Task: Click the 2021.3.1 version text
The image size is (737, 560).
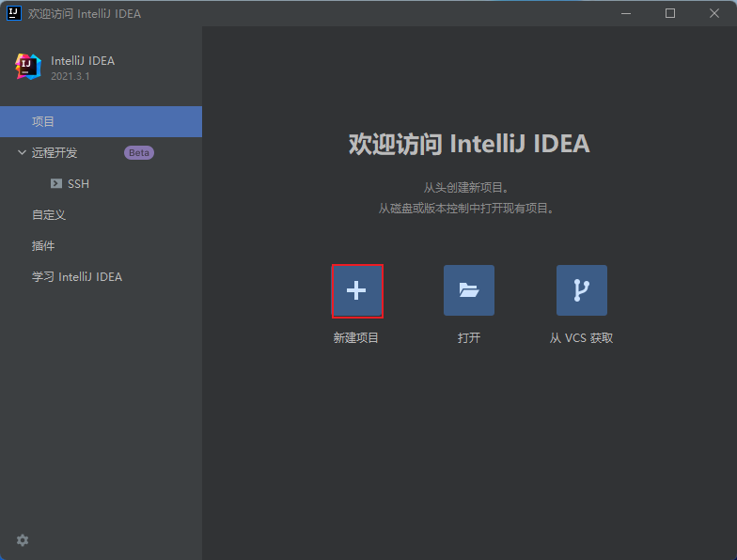Action: pos(70,76)
